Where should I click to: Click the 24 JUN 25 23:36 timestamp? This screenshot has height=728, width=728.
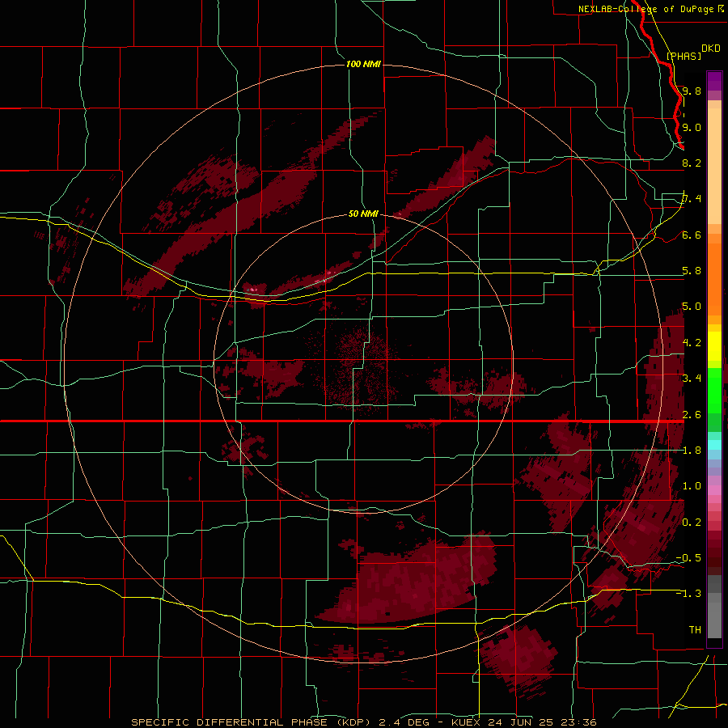(542, 722)
